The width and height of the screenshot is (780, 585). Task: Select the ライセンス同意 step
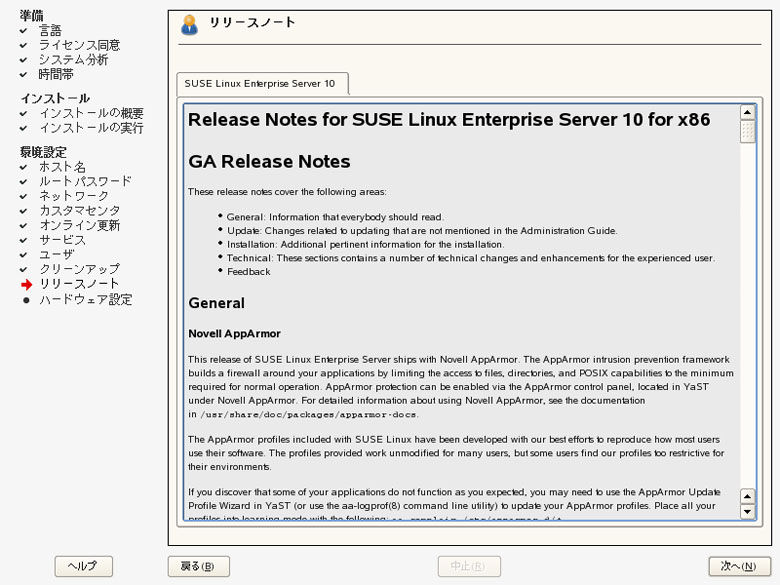click(80, 45)
